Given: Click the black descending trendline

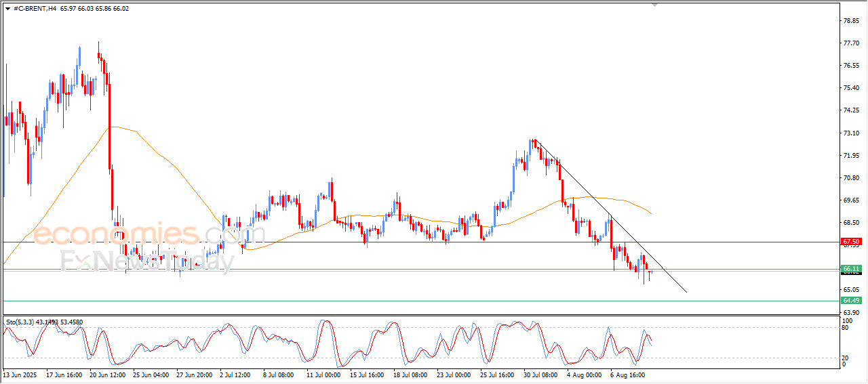Looking at the screenshot, I should pyautogui.click(x=610, y=216).
